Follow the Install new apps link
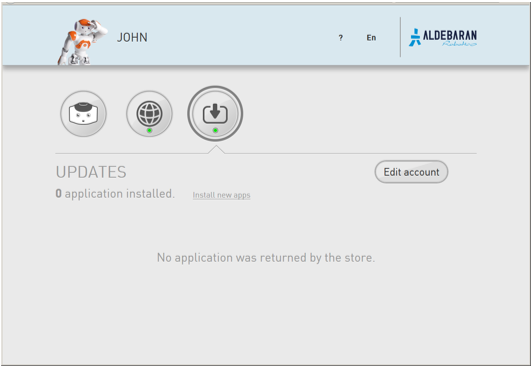The height and width of the screenshot is (370, 531). (x=221, y=195)
